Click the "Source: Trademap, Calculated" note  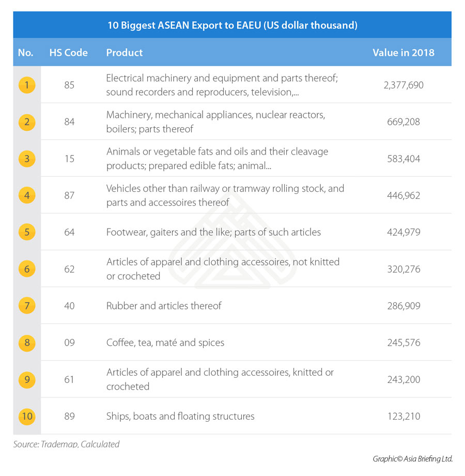(67, 444)
